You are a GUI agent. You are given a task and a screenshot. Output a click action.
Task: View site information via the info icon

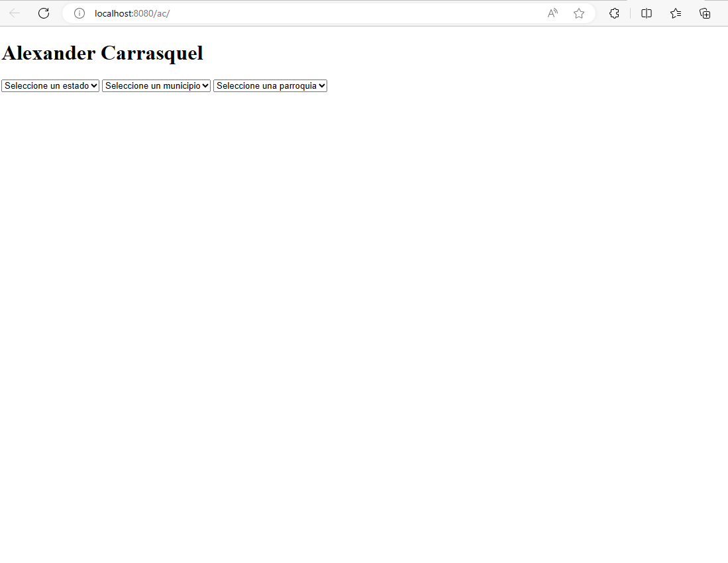(x=79, y=13)
